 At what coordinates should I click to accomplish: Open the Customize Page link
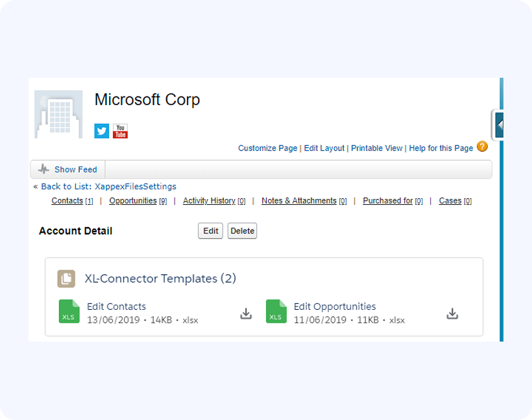(x=267, y=148)
